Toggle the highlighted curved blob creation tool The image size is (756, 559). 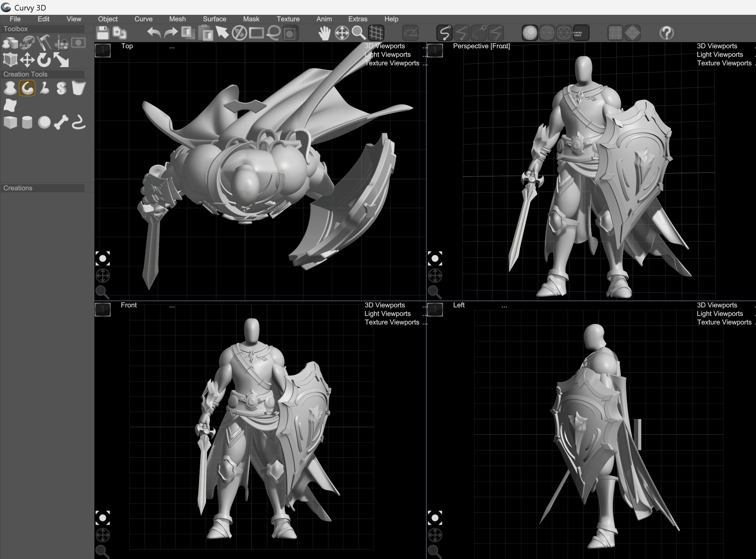point(27,88)
